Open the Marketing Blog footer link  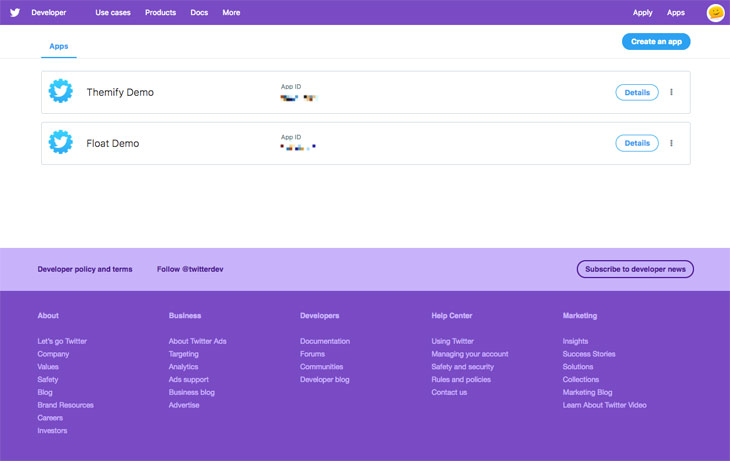587,392
